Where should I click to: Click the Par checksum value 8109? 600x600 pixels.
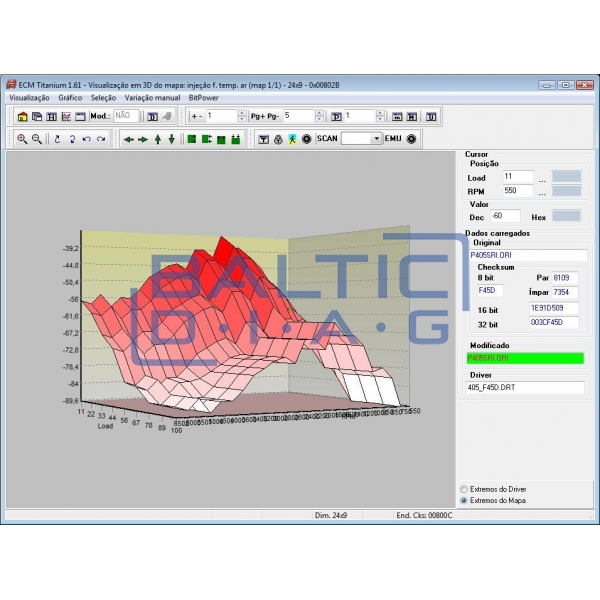(x=564, y=278)
